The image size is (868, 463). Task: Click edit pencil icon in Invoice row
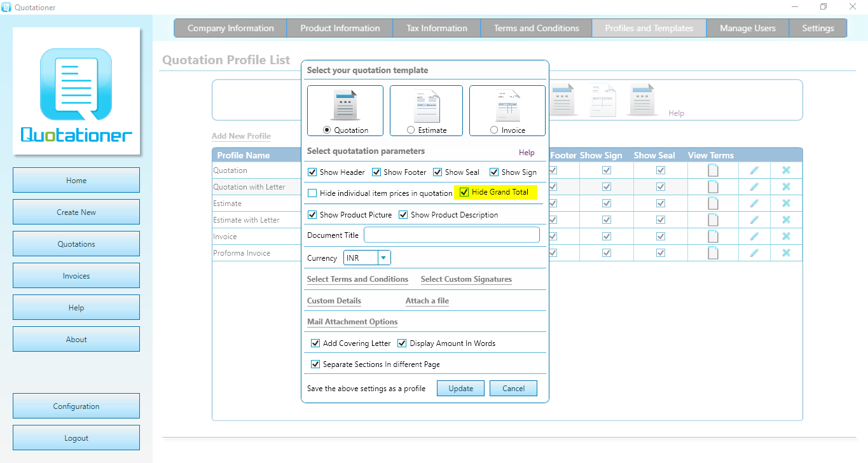pyautogui.click(x=754, y=236)
